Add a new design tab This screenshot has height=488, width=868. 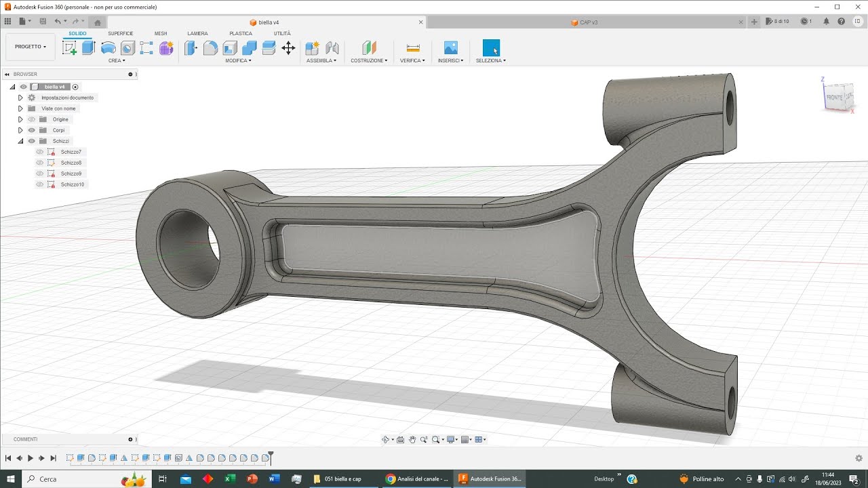coord(754,22)
